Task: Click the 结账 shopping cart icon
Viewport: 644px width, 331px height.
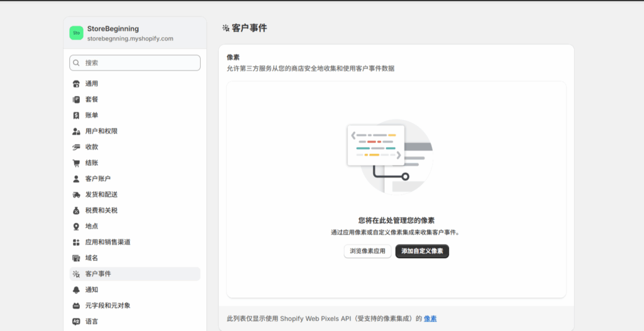Action: click(x=76, y=163)
